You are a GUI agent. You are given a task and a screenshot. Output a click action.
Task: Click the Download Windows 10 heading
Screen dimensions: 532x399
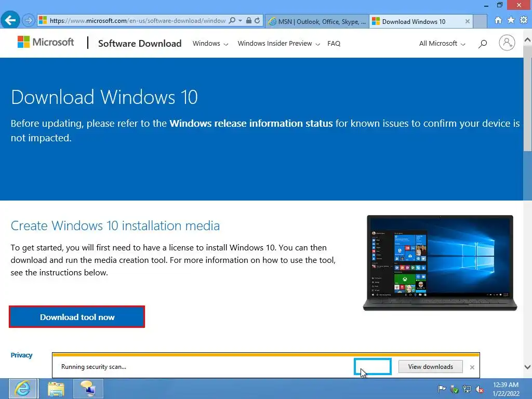(x=104, y=97)
